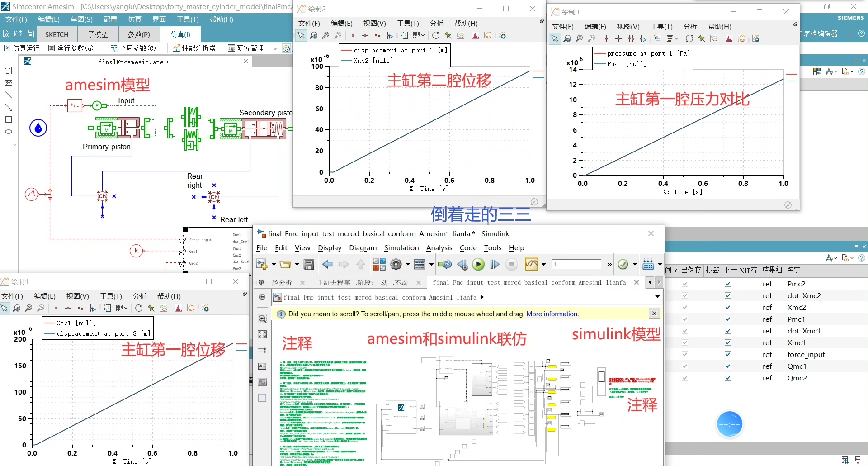Expand dropdown arrow next to 研究管理
This screenshot has width=868, height=466.
click(275, 48)
